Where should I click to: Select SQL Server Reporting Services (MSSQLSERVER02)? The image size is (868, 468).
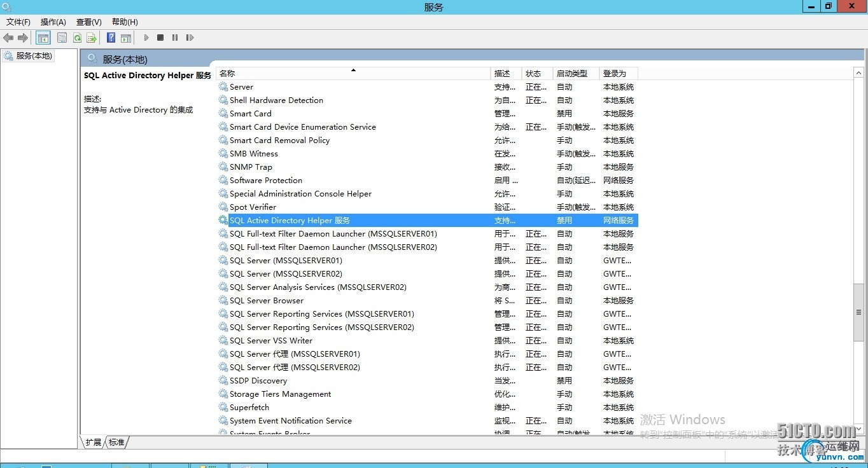(427, 327)
